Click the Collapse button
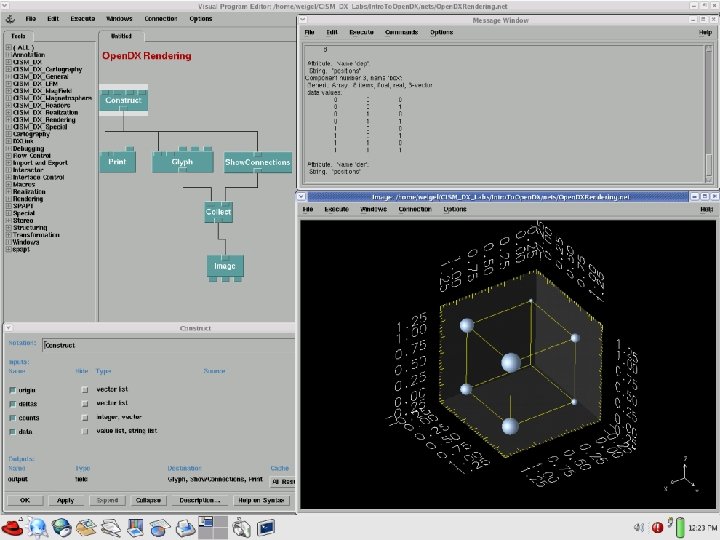 coord(148,500)
